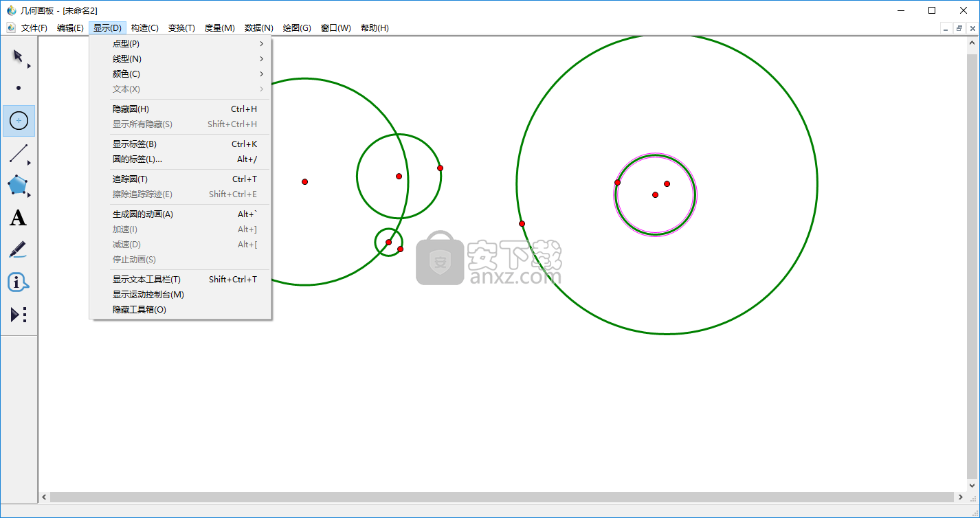Open the 绘图(G) menu
Viewport: 980px width, 518px height.
pos(297,28)
